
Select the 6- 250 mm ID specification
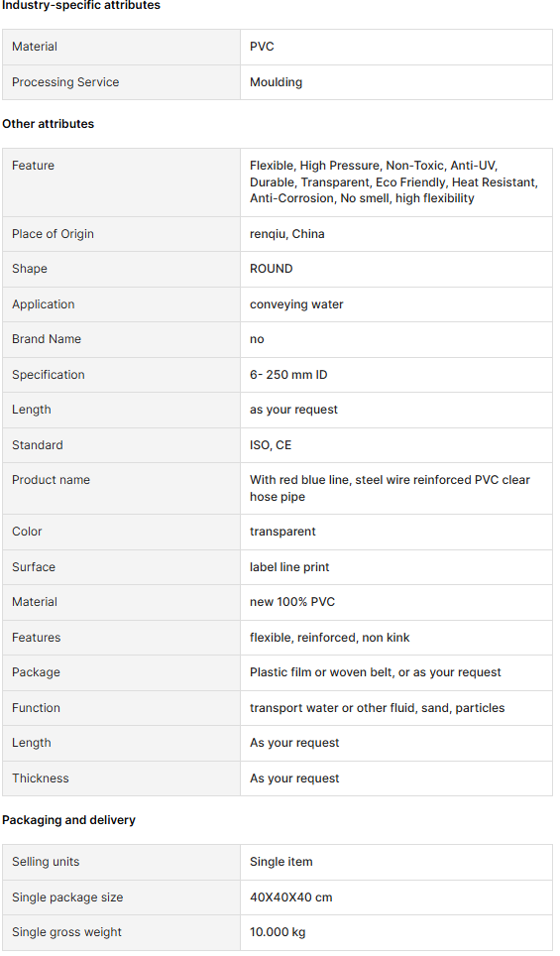(x=288, y=374)
